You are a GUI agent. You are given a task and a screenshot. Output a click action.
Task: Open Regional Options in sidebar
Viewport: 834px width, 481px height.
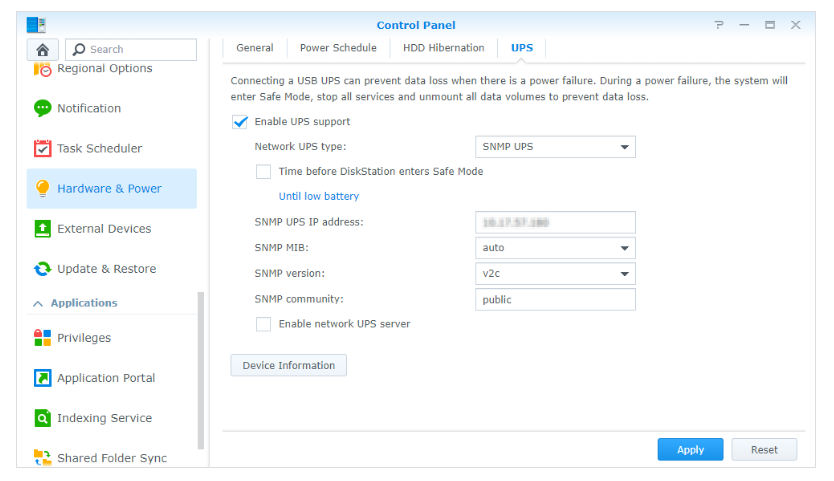pyautogui.click(x=112, y=69)
